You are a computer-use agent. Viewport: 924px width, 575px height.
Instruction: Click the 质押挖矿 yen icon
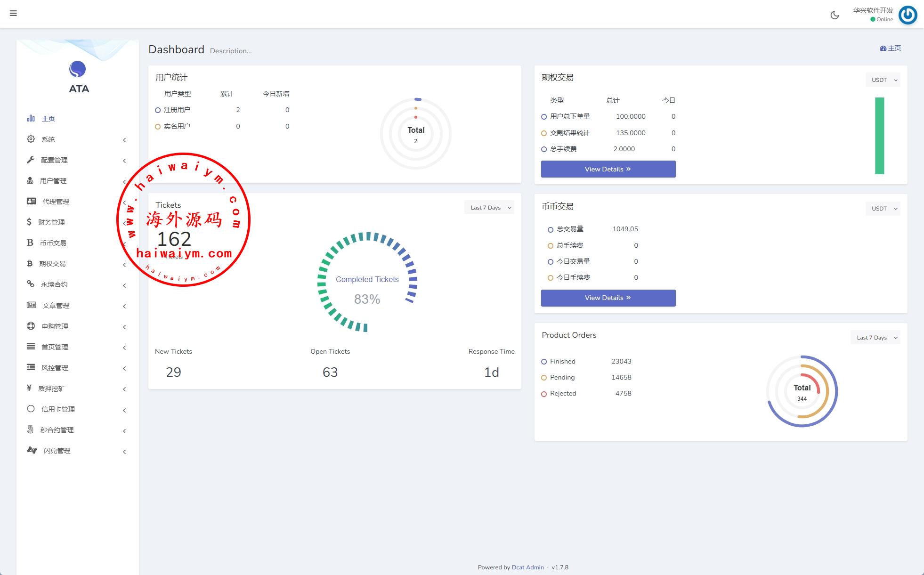[29, 388]
